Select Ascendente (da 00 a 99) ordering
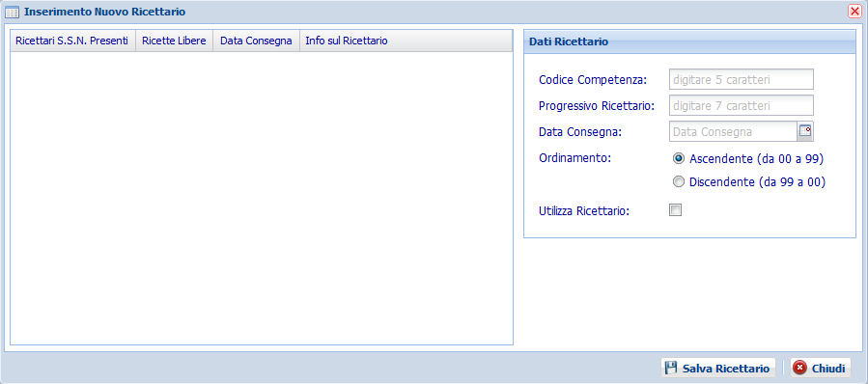 678,159
